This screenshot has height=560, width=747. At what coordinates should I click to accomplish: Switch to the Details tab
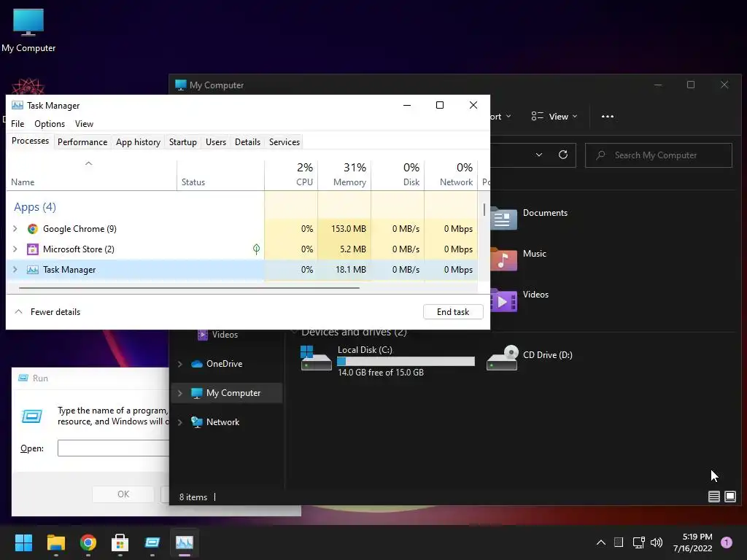coord(248,142)
